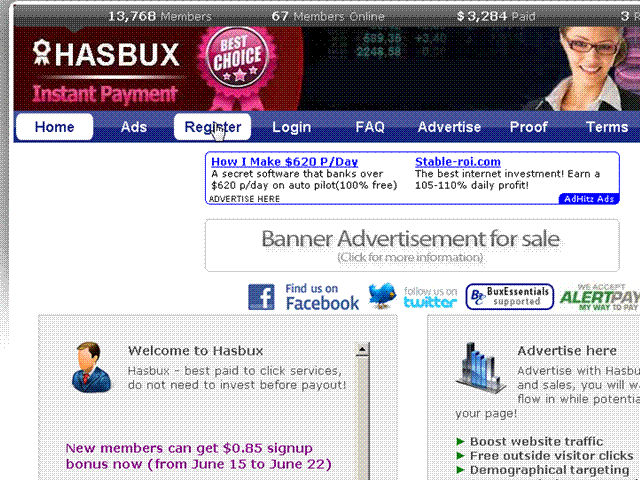Viewport: 640px width, 480px height.
Task: Open the follow us on twitter link
Action: (430, 297)
